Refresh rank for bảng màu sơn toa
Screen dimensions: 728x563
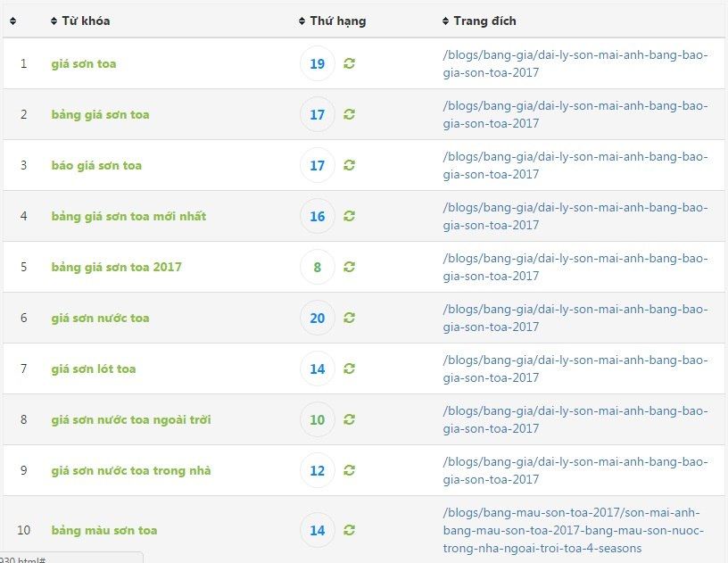pos(349,530)
